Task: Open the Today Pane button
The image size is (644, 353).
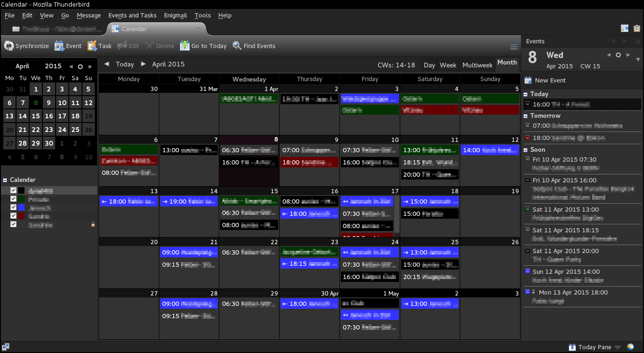Action: pyautogui.click(x=594, y=347)
